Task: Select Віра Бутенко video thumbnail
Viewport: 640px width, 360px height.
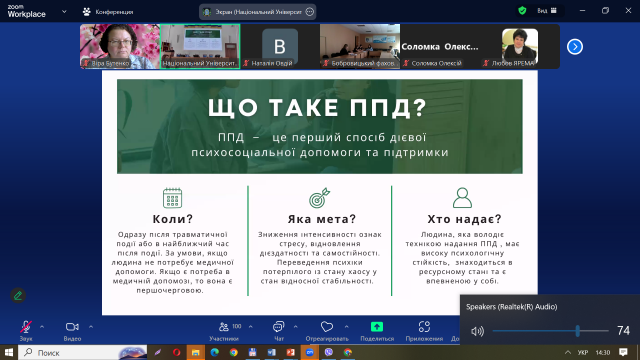Action: coord(120,46)
